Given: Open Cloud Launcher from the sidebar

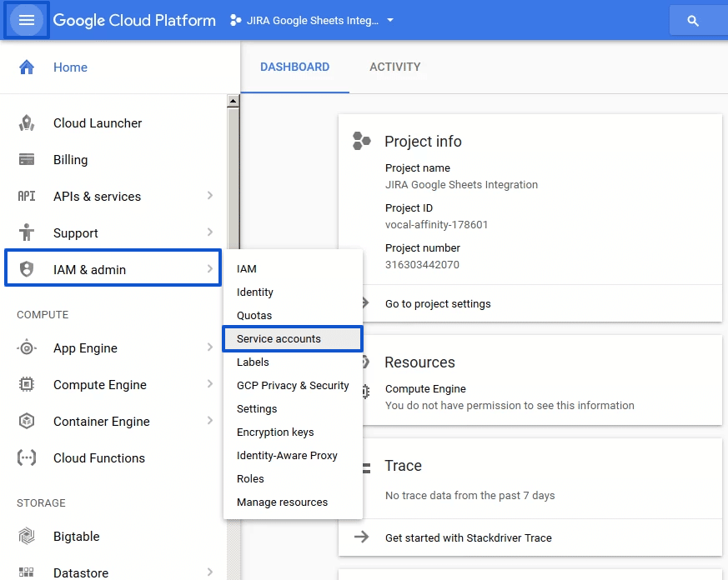Looking at the screenshot, I should tap(98, 123).
